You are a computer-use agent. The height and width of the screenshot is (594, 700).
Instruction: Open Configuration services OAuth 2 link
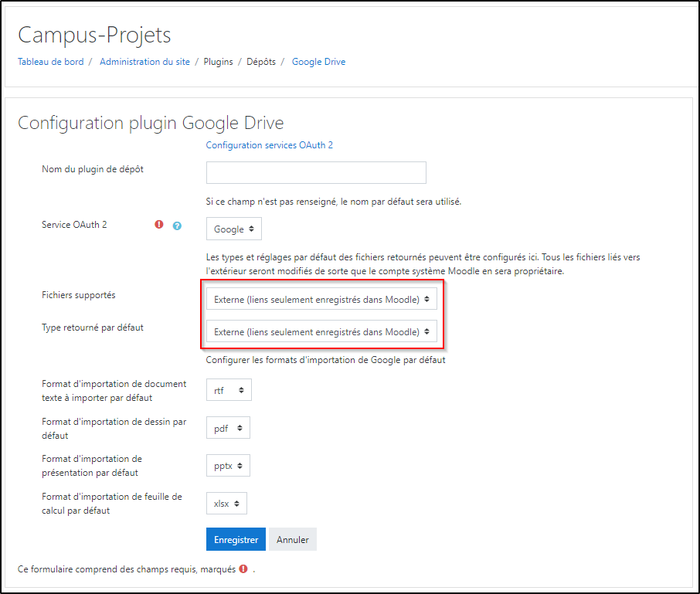[x=269, y=145]
